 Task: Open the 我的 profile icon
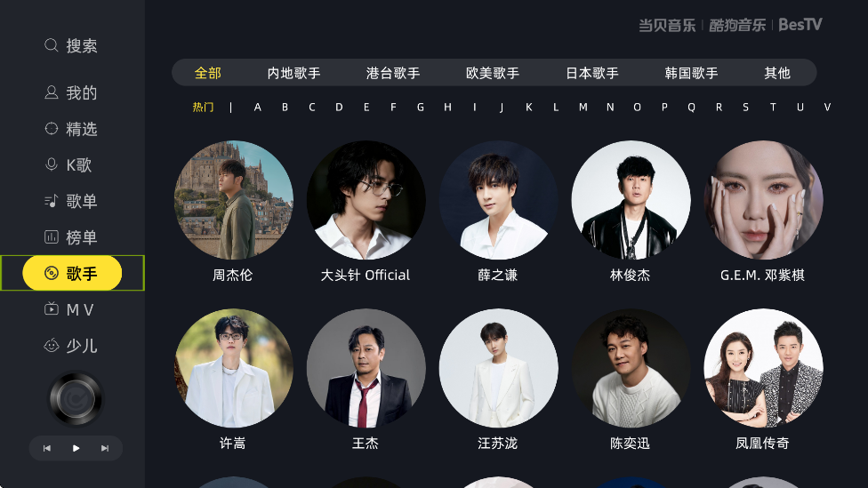[51, 92]
